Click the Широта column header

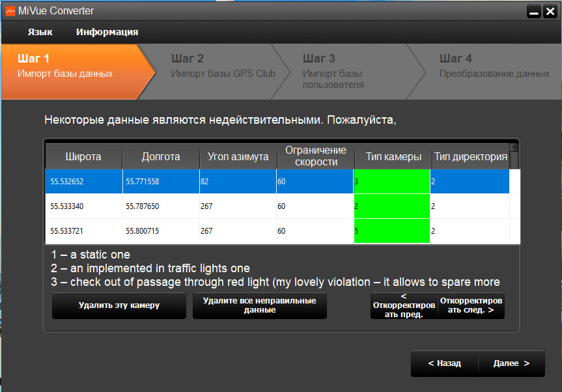coord(83,157)
